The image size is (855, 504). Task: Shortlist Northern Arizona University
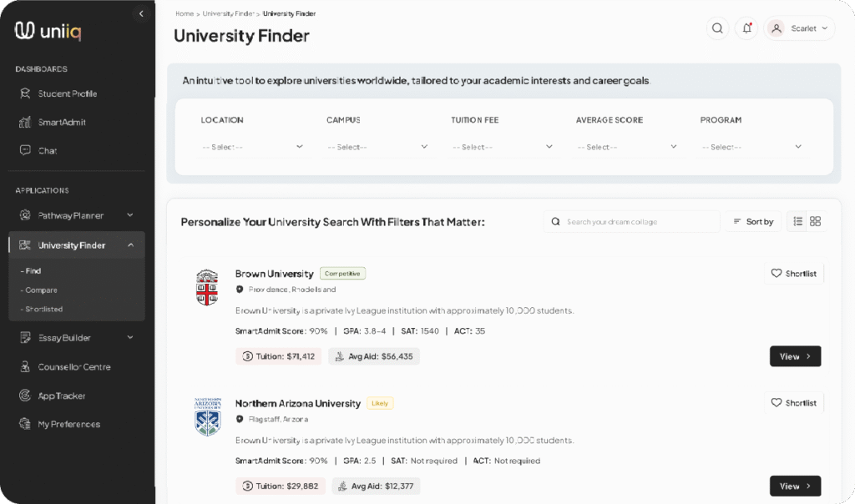click(793, 403)
